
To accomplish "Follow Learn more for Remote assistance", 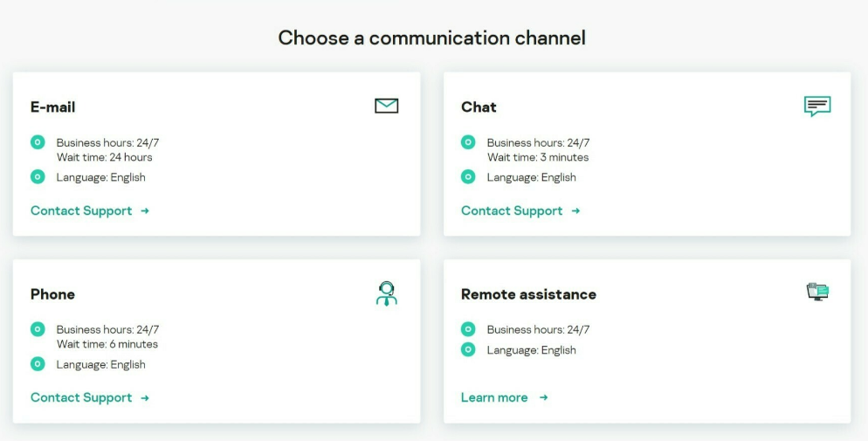I will click(494, 397).
